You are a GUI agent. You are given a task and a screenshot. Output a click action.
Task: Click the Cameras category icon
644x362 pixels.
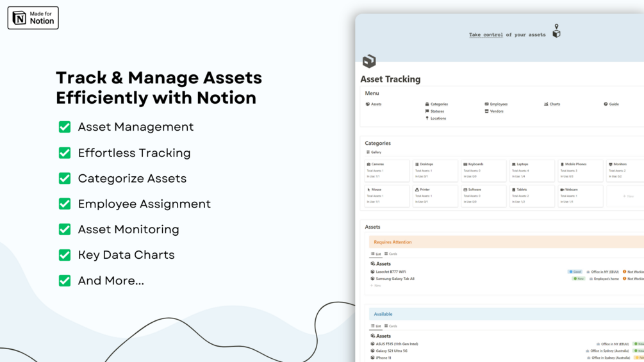point(368,164)
